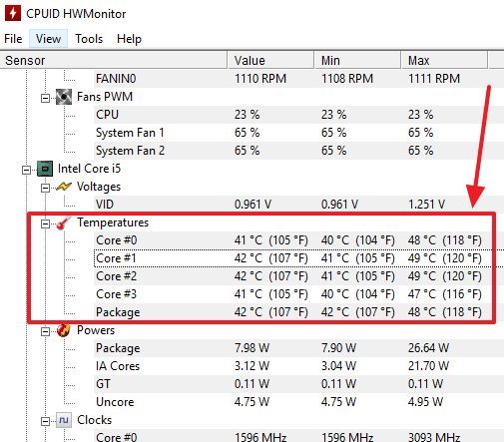
Task: Select the Core #1 temperature row
Action: pos(293,258)
